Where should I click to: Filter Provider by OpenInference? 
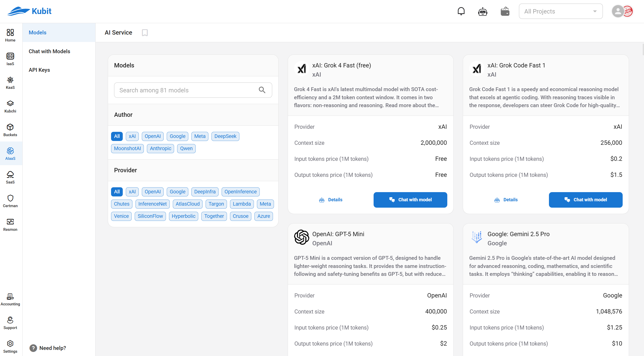click(x=240, y=192)
